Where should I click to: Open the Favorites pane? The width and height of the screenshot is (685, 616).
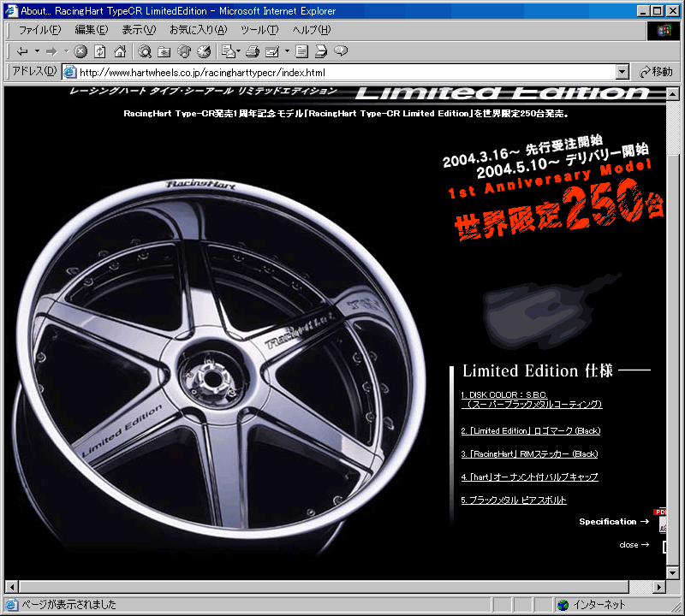pos(164,51)
